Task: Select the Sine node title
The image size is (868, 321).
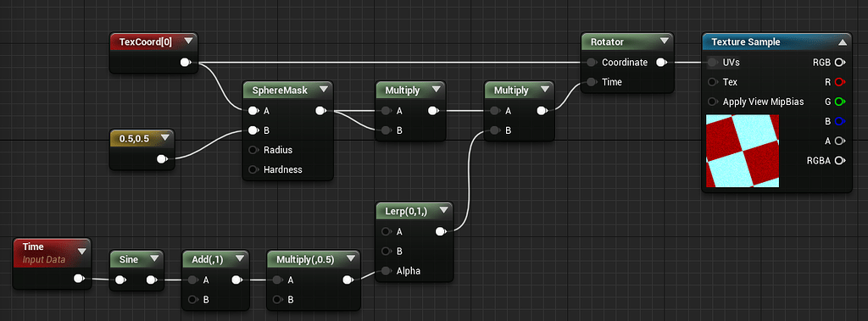Action: pyautogui.click(x=130, y=258)
